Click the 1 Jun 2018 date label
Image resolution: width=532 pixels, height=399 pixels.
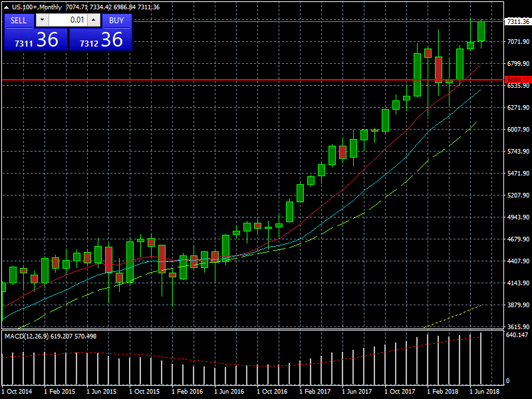coord(485,392)
